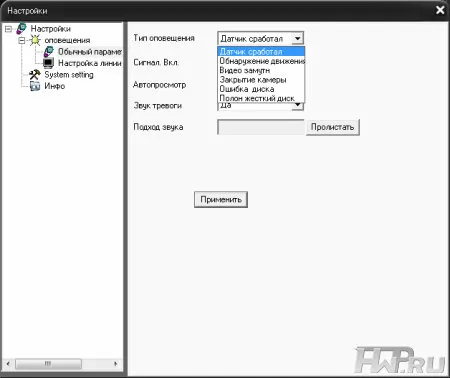Click the System setting tools icon
Image resolution: width=450 pixels, height=378 pixels.
(35, 74)
